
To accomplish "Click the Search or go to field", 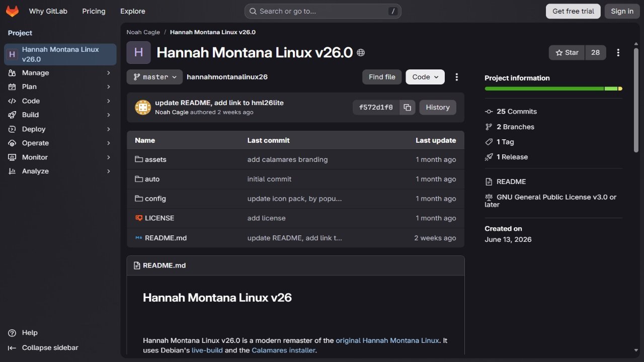I will click(x=323, y=11).
